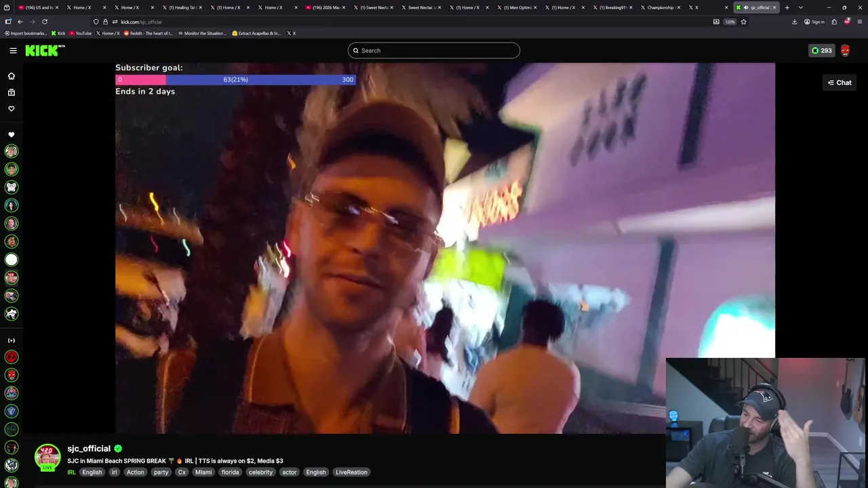
Task: Click the reader view icon in address bar
Action: [x=716, y=22]
